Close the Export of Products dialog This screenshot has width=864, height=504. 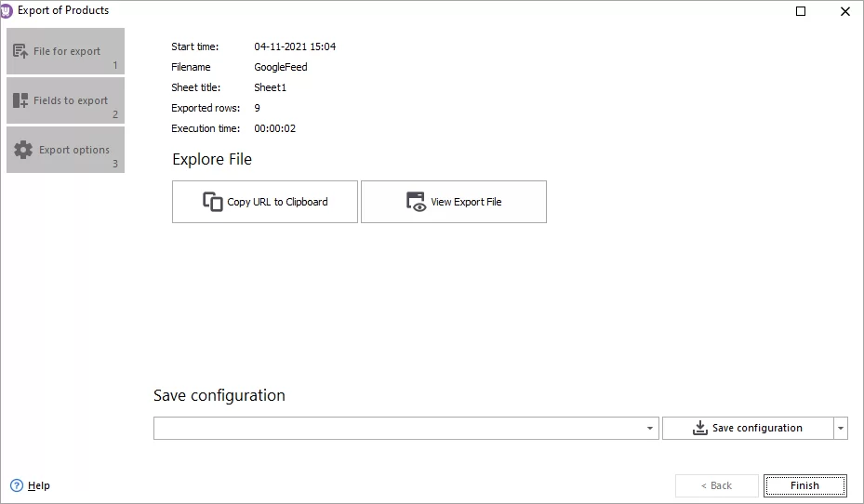click(x=844, y=11)
